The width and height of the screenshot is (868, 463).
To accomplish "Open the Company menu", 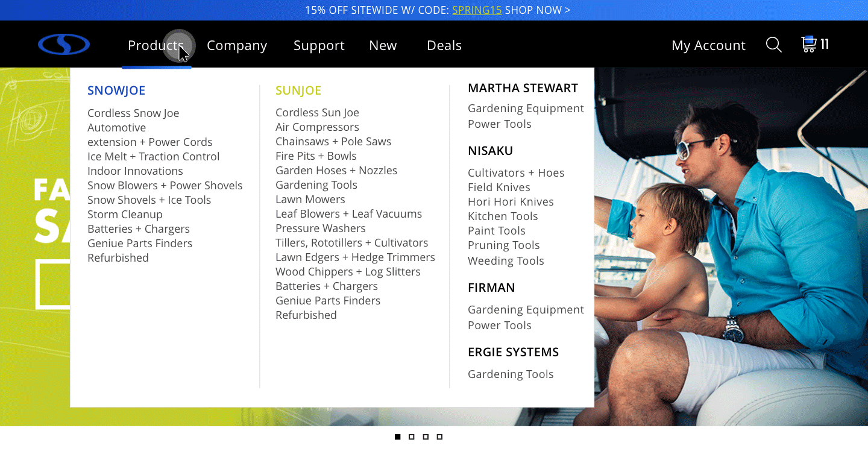I will 237,45.
